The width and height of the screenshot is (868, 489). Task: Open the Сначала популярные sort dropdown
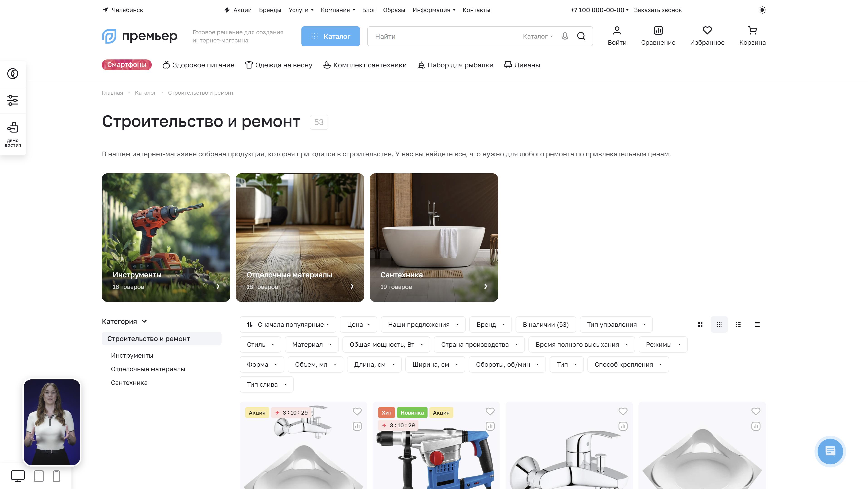(x=288, y=324)
